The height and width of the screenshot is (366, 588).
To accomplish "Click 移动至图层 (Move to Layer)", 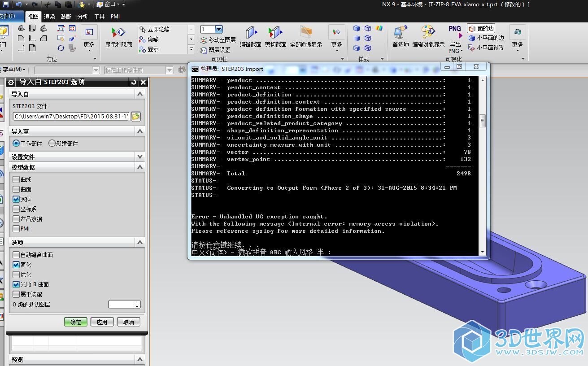I will pyautogui.click(x=218, y=40).
